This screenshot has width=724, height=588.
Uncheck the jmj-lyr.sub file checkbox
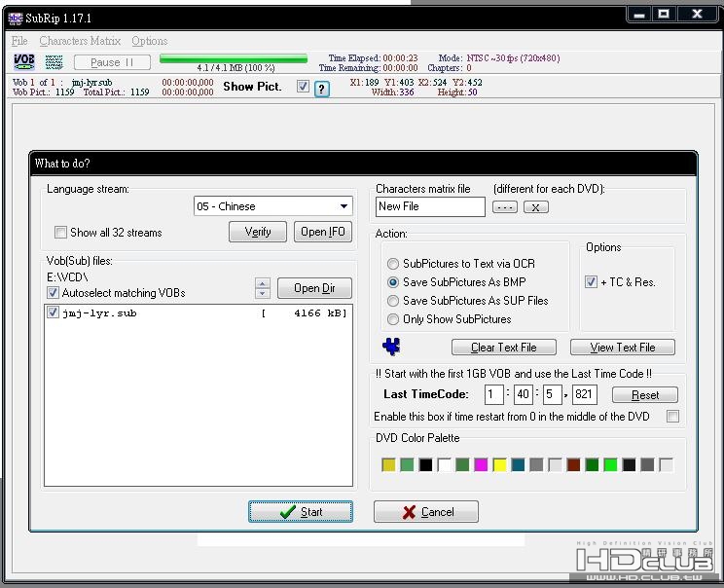tap(53, 312)
